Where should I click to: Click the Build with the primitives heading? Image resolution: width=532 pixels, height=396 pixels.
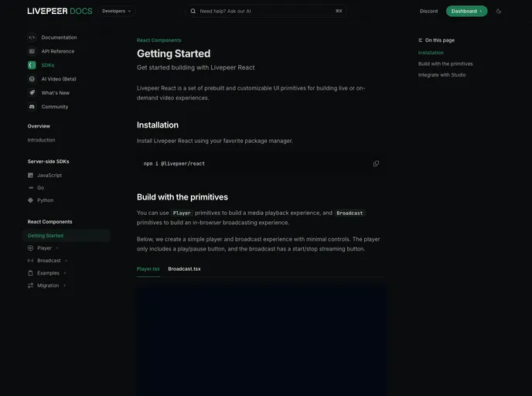coord(182,197)
